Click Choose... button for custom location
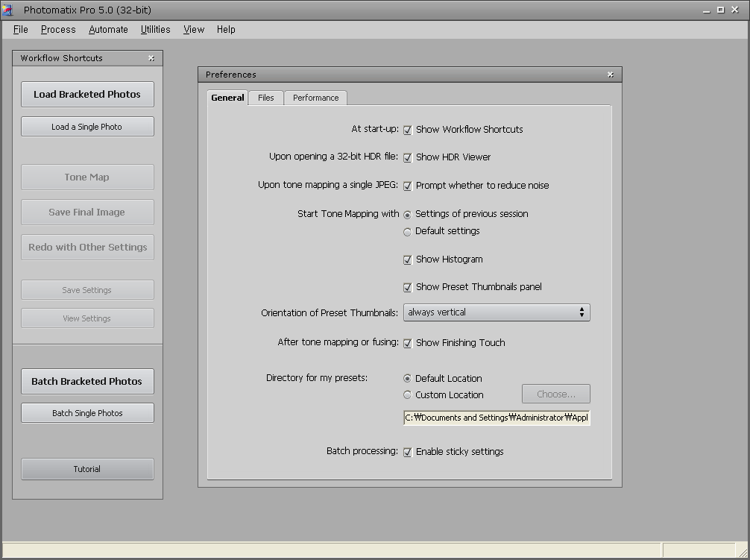 tap(556, 394)
